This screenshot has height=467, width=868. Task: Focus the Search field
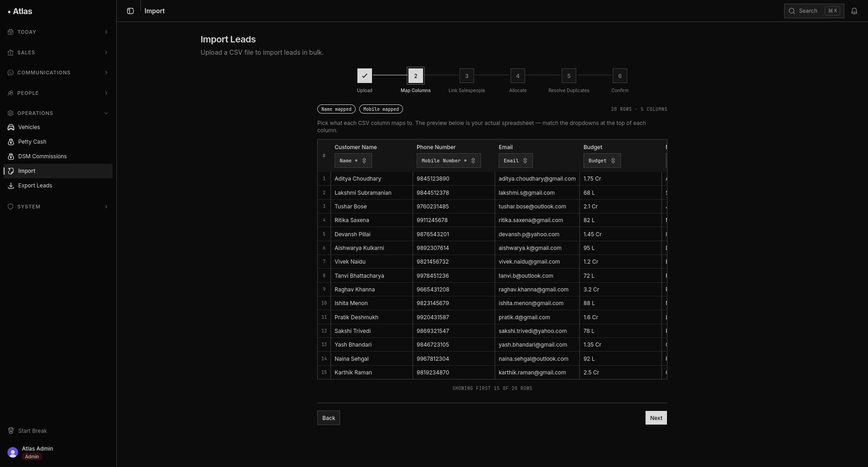coord(814,11)
